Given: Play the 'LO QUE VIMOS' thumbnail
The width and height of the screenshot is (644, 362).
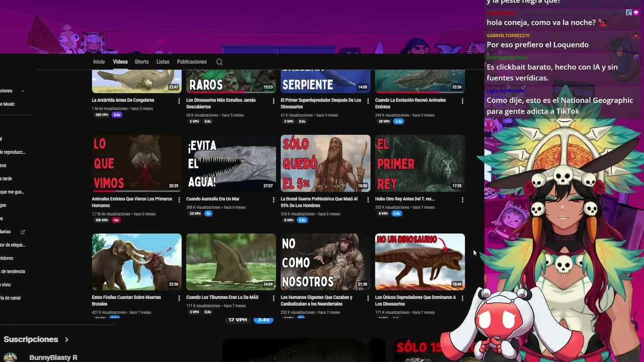Looking at the screenshot, I should [x=137, y=163].
